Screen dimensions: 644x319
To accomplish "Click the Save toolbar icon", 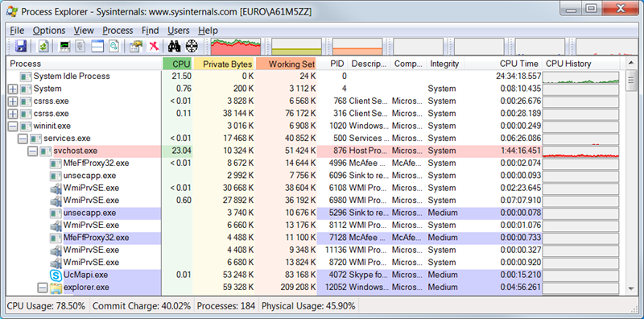I will pos(21,46).
